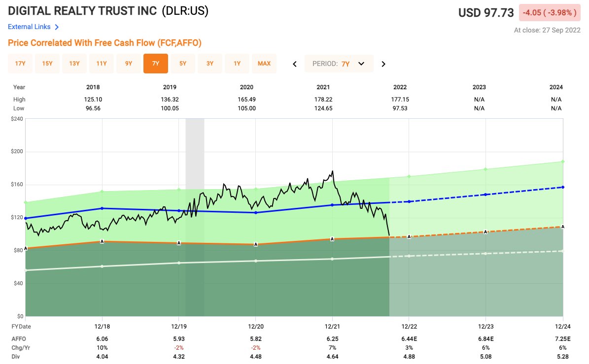Image resolution: width=589 pixels, height=364 pixels.
Task: Click the 12/23 estimate marker on orange dashed line
Action: (x=485, y=232)
